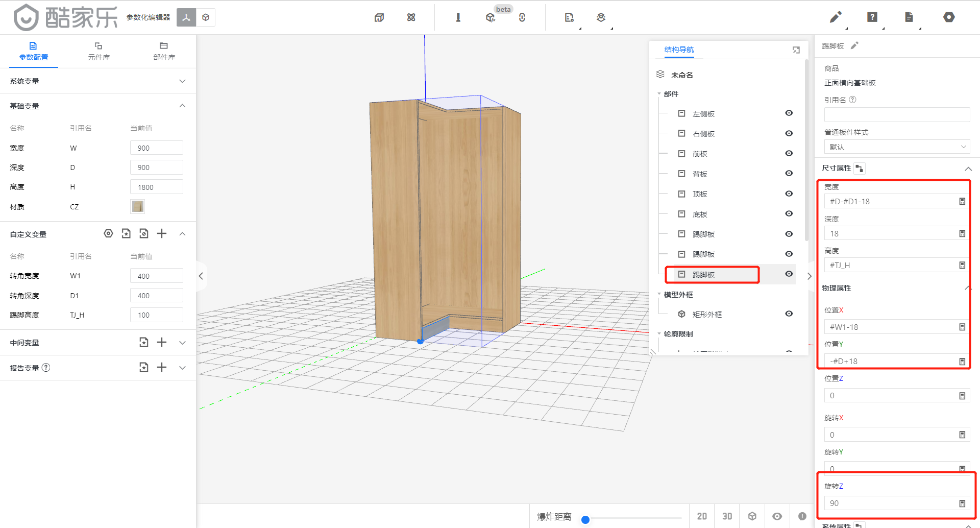The image size is (980, 528).
Task: Open the help question mark icon
Action: [872, 17]
